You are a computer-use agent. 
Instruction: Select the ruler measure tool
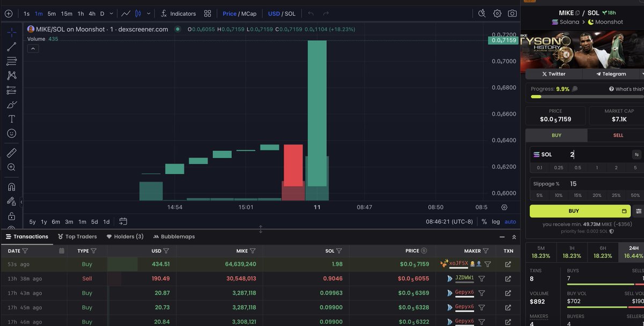point(11,153)
